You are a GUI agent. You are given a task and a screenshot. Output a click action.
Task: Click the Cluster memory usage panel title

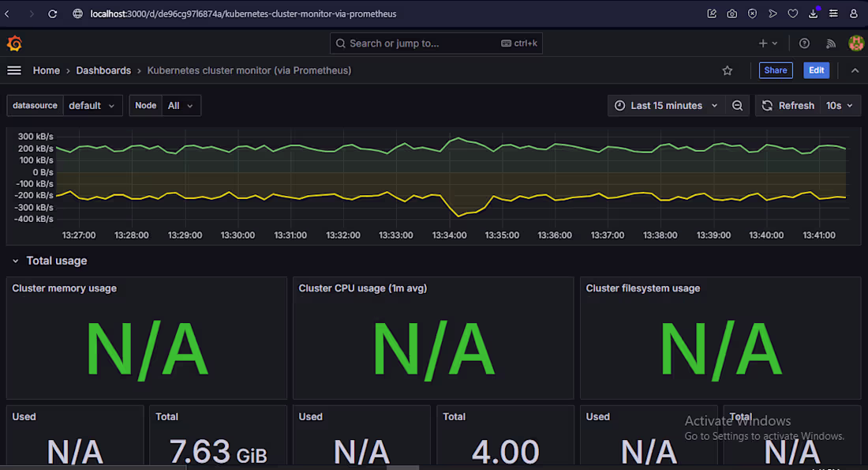coord(64,288)
